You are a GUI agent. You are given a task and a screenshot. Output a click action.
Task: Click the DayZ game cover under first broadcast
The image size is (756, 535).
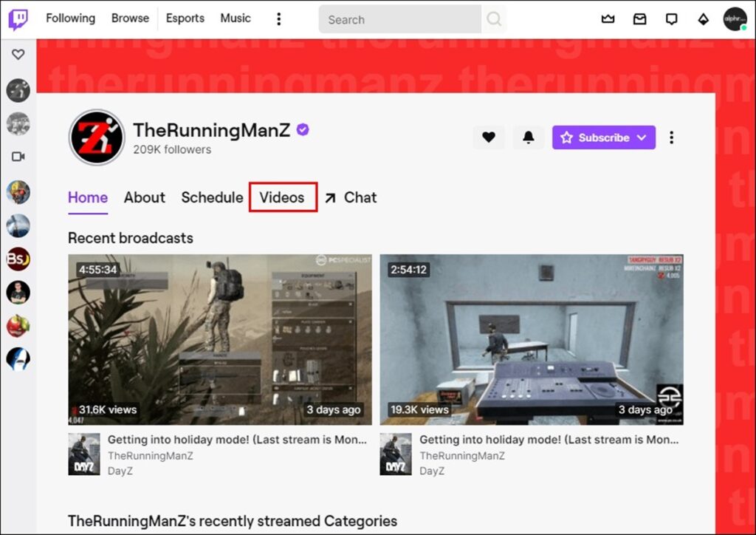point(84,454)
